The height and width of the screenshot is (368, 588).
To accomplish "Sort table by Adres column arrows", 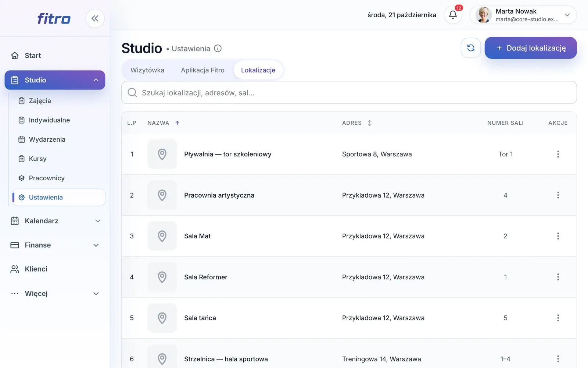I will click(370, 123).
